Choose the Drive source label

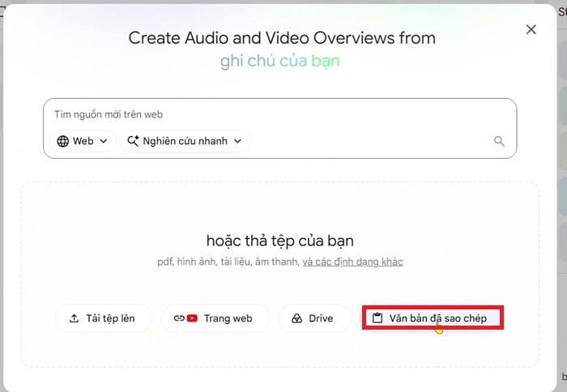coord(321,318)
